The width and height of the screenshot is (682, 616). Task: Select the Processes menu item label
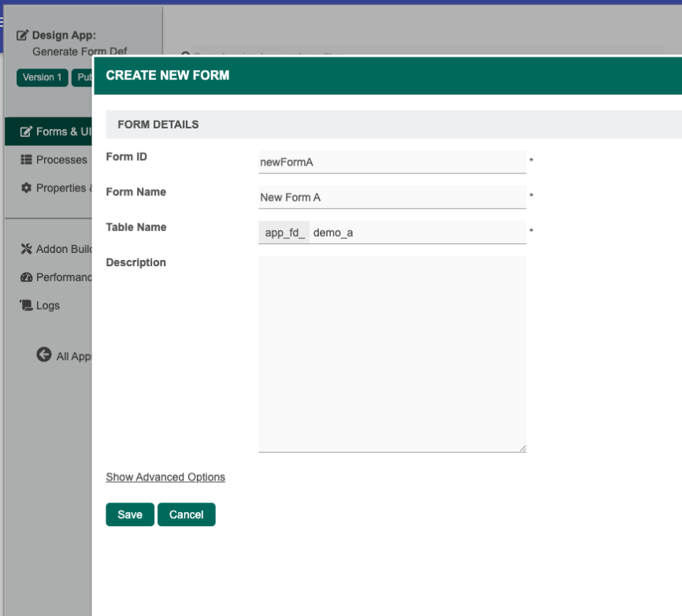coord(61,160)
